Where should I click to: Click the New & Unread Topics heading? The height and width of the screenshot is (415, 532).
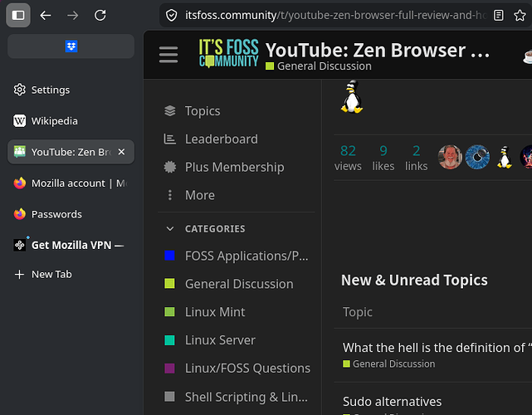(414, 281)
